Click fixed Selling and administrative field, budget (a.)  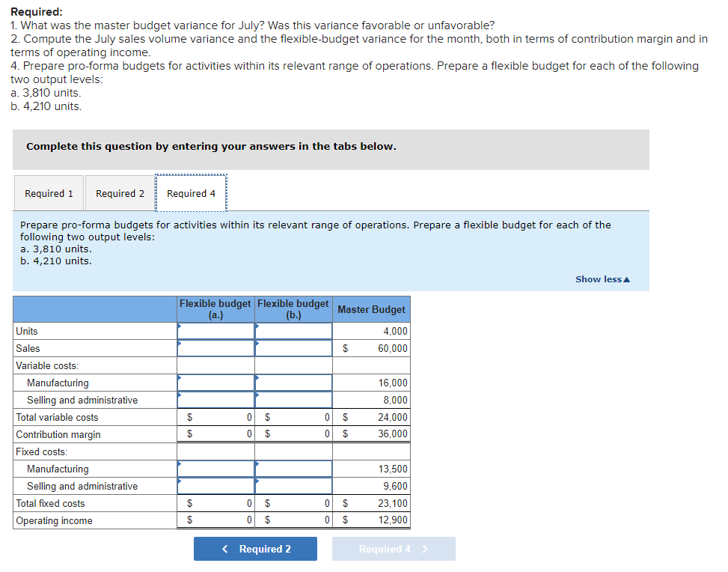[x=216, y=486]
